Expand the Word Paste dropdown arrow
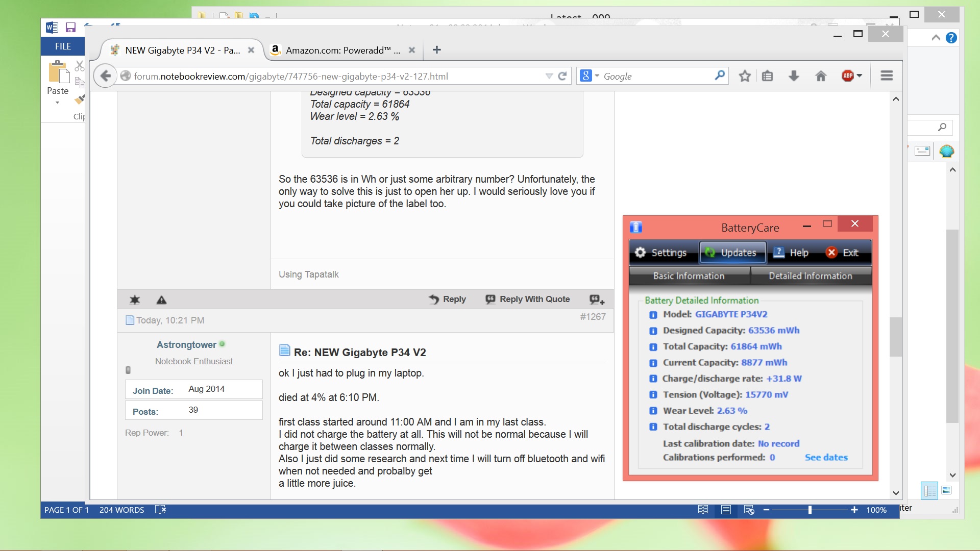This screenshot has width=980, height=551. click(x=58, y=103)
